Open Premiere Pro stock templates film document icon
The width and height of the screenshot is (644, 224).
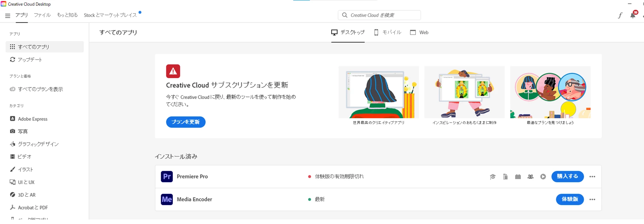pos(505,177)
